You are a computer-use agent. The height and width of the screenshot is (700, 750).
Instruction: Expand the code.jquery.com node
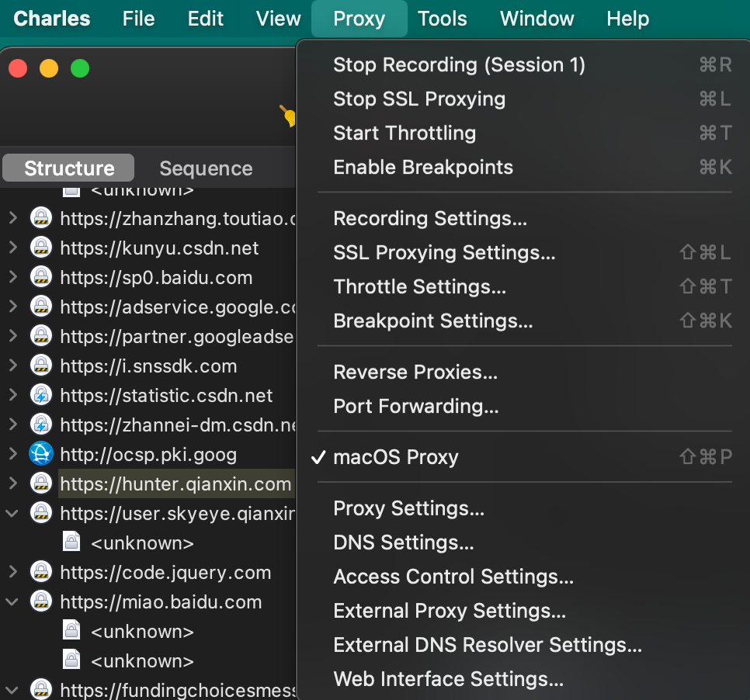click(x=13, y=572)
